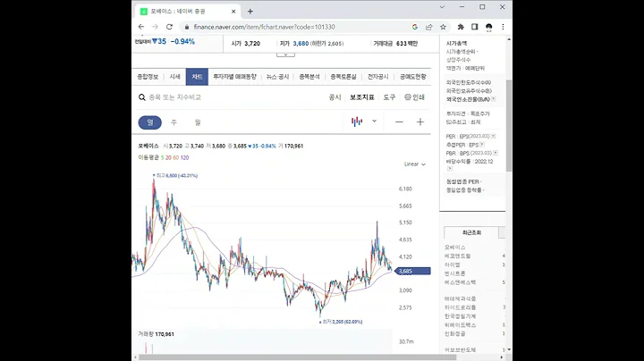Click help icon beside EPS(2023.03)
The height and width of the screenshot is (361, 644).
click(x=493, y=136)
